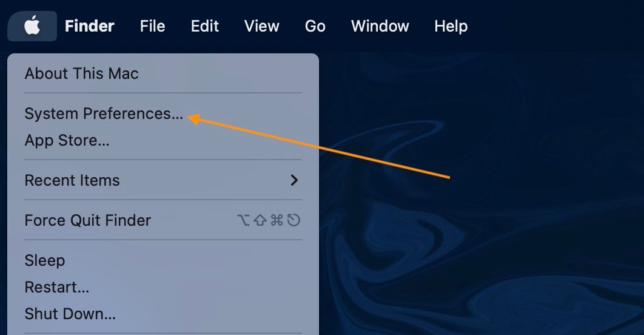Select Shut Down… in the menu
This screenshot has height=335, width=644.
pos(70,314)
